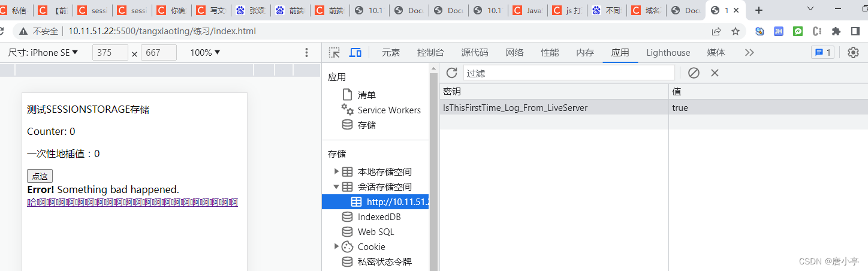Click the 值 column header
The height and width of the screenshot is (271, 868).
click(768, 92)
